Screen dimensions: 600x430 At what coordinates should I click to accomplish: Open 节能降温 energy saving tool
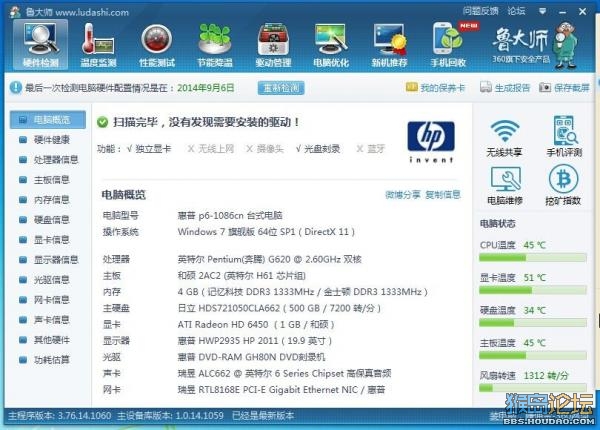click(215, 45)
